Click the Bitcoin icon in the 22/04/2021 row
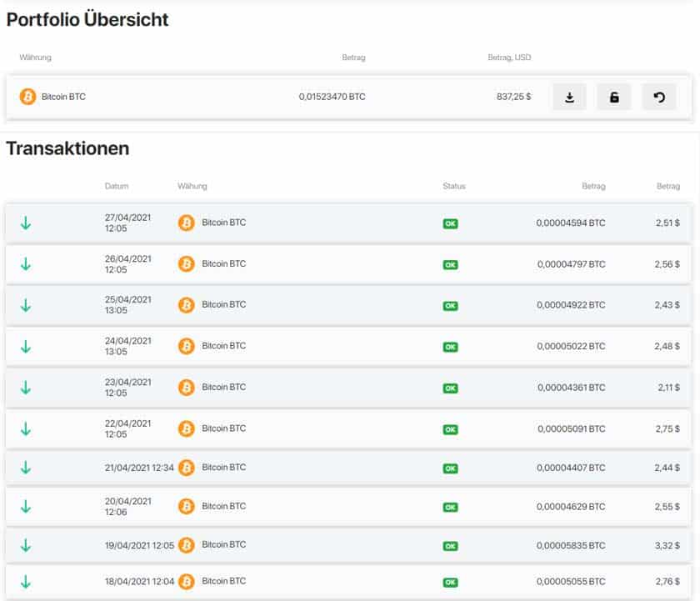This screenshot has width=700, height=601. tap(186, 428)
